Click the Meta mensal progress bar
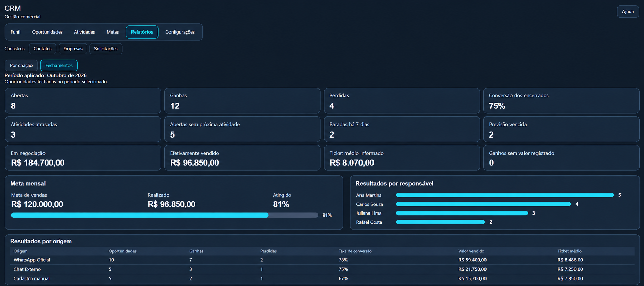Viewport: 644px width, 286px height. [x=165, y=215]
